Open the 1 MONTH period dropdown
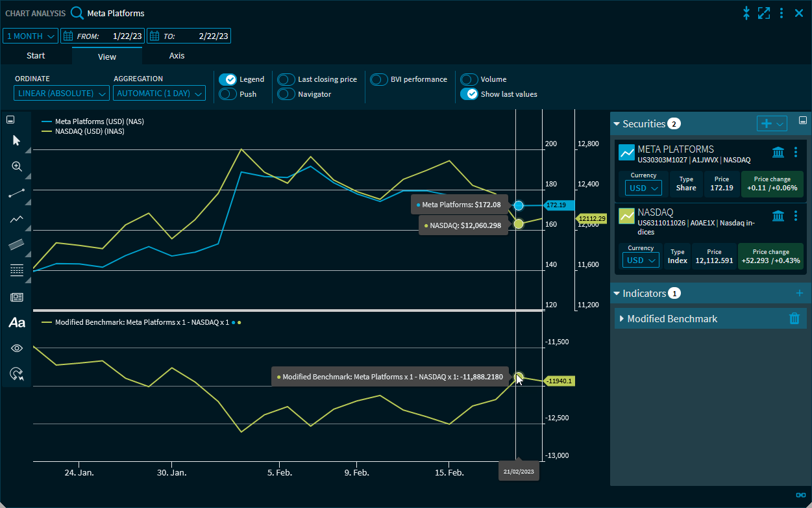Screen dimensions: 812x508 click(x=31, y=36)
